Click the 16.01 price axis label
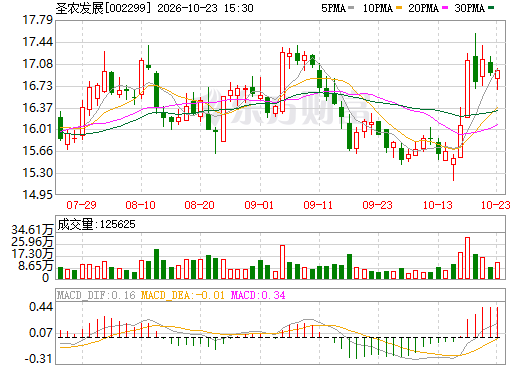This screenshot has width=520, height=365. (x=37, y=129)
